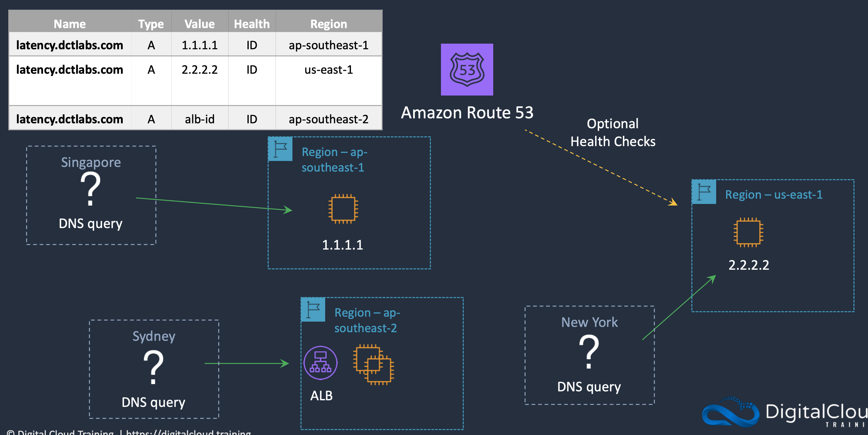Click the flag icon for ap-southeast-1 region

[x=280, y=149]
